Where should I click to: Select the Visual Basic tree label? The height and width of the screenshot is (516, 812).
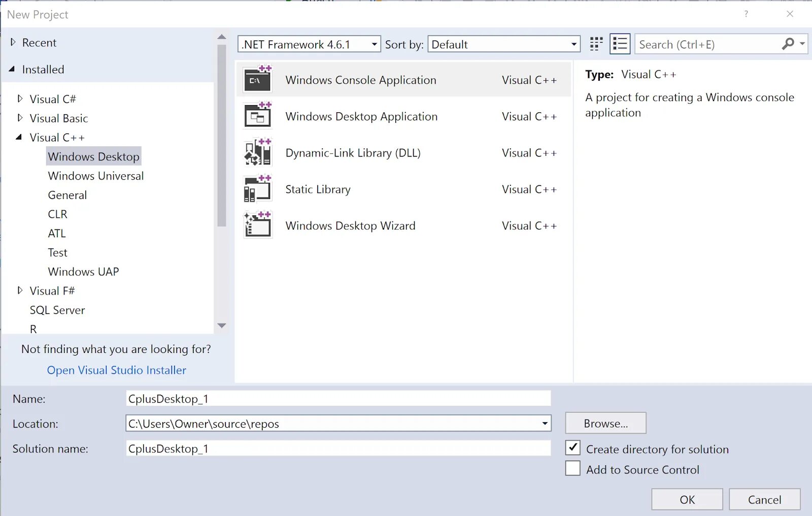tap(59, 118)
